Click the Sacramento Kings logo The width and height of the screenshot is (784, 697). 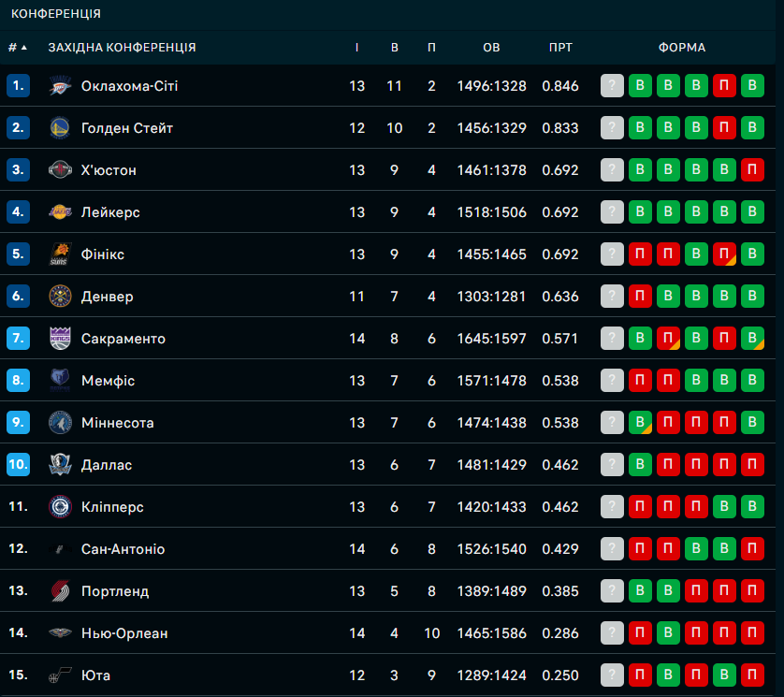60,339
